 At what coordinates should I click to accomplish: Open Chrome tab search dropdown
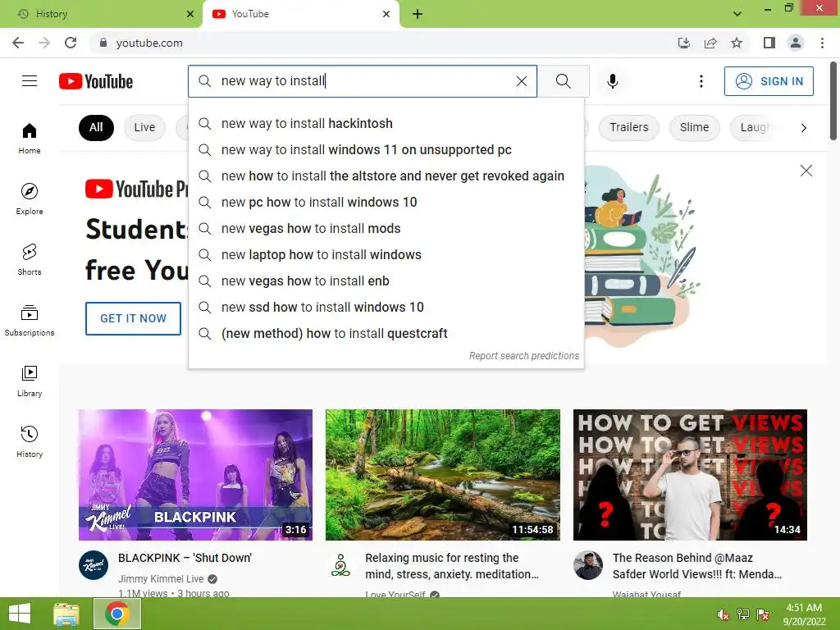pos(737,14)
